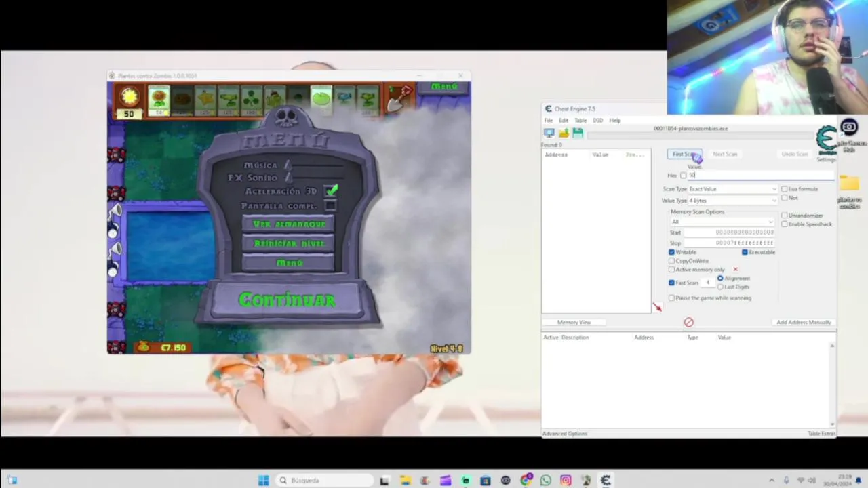Select the Last Digits radio button
Image resolution: width=868 pixels, height=488 pixels.
pos(720,287)
